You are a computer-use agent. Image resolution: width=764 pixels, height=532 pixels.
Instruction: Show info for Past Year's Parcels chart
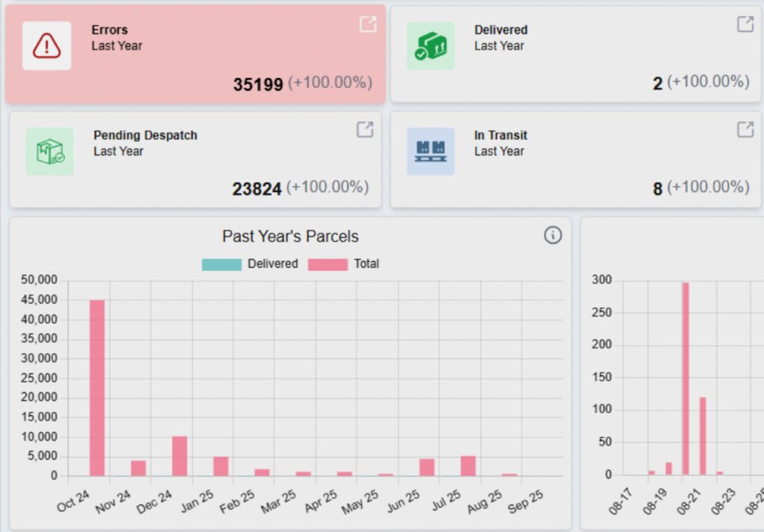point(553,236)
